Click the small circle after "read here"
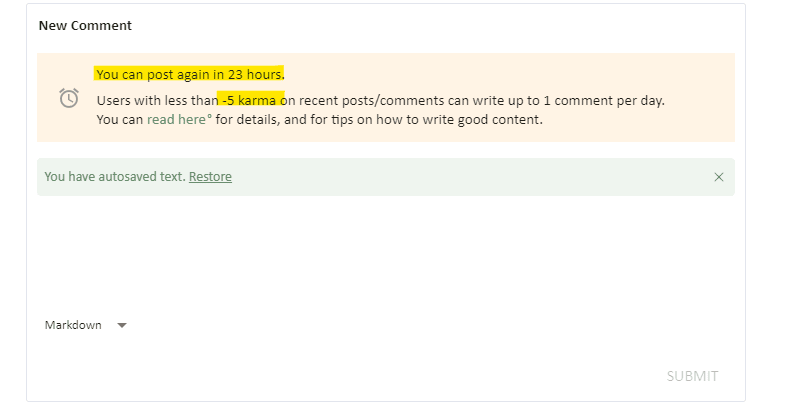The image size is (798, 419). click(208, 116)
